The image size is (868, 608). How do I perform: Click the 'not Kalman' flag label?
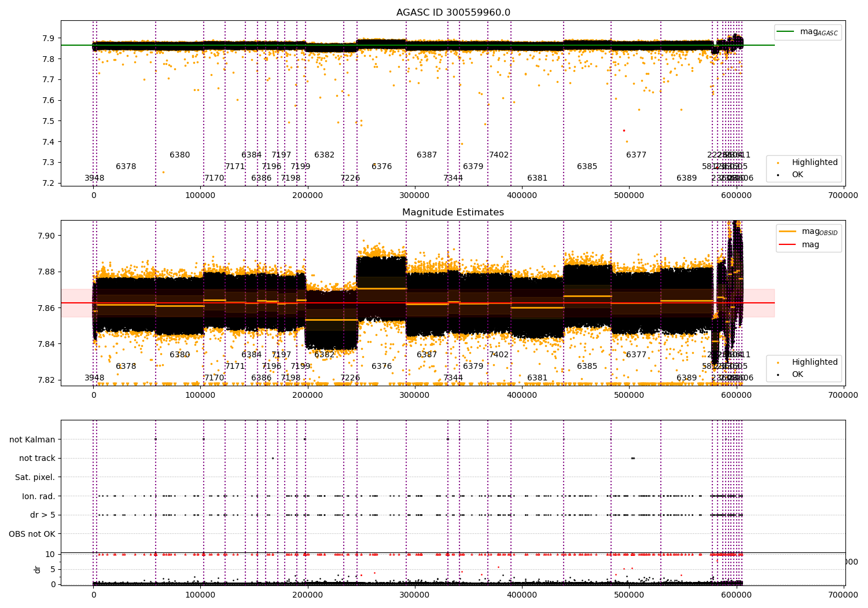click(32, 439)
